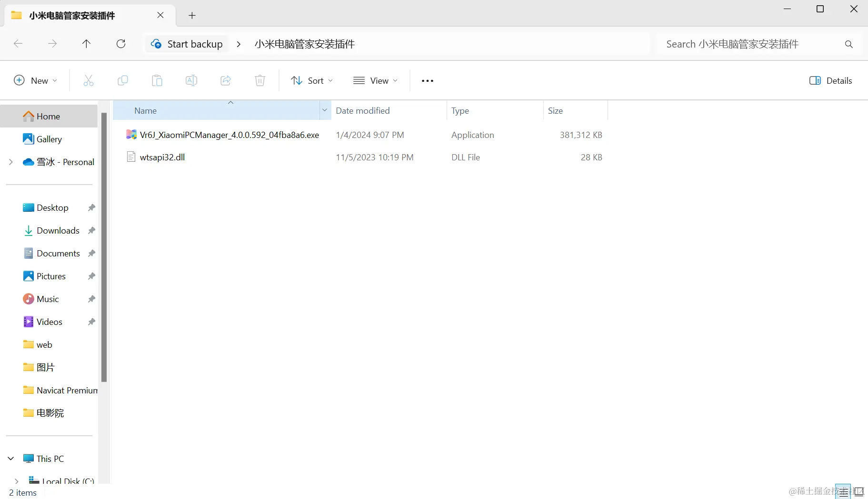The width and height of the screenshot is (868, 499).
Task: Sort by the Date modified column
Action: [389, 110]
